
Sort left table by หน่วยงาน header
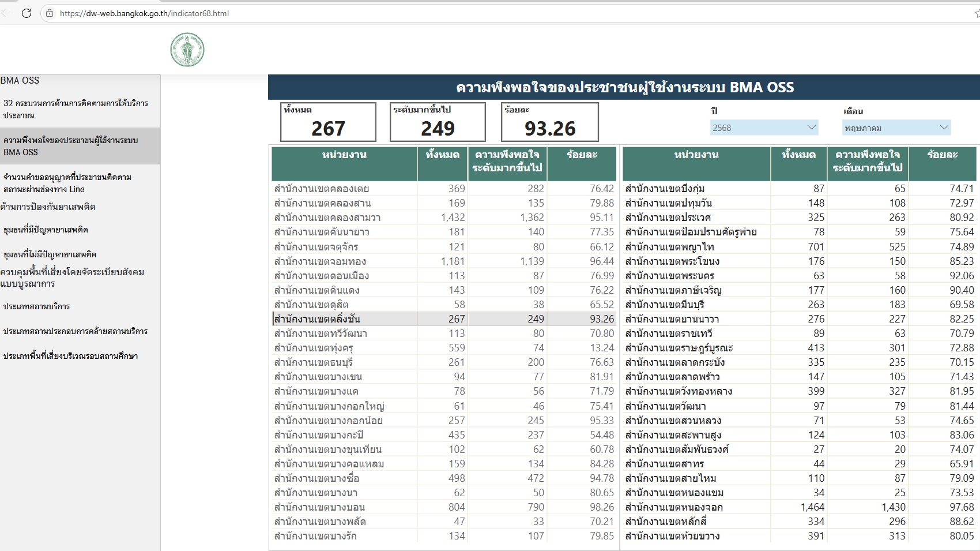344,164
